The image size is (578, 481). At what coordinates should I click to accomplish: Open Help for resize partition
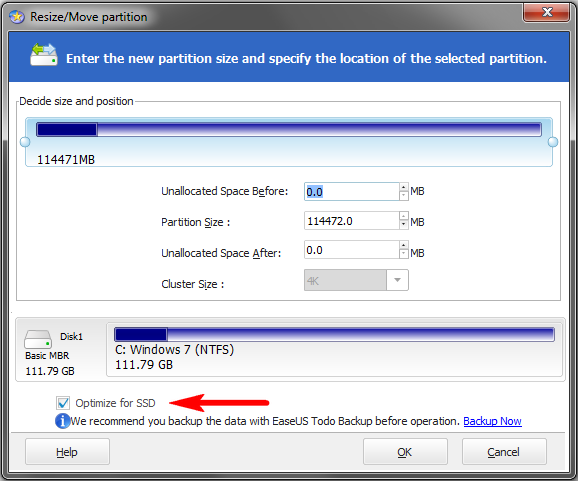coord(67,452)
